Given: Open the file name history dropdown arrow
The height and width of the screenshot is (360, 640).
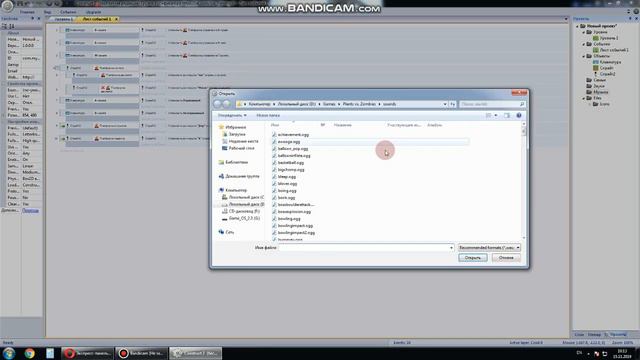Looking at the screenshot, I should tap(451, 247).
